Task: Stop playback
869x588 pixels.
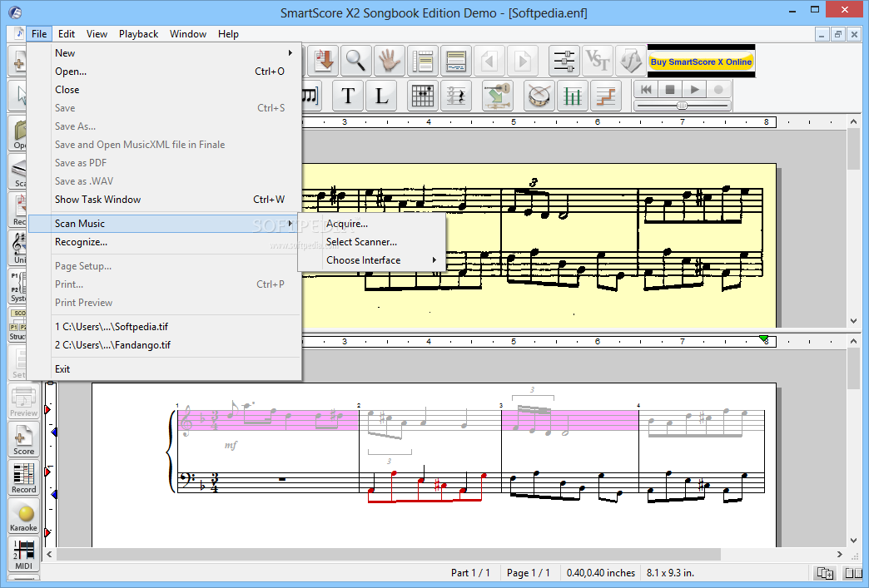Action: point(669,89)
